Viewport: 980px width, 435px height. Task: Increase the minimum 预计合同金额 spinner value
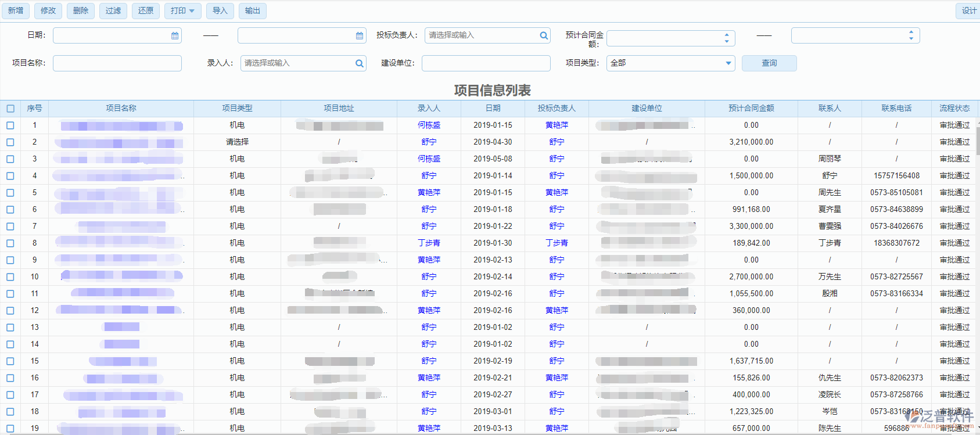[727, 34]
